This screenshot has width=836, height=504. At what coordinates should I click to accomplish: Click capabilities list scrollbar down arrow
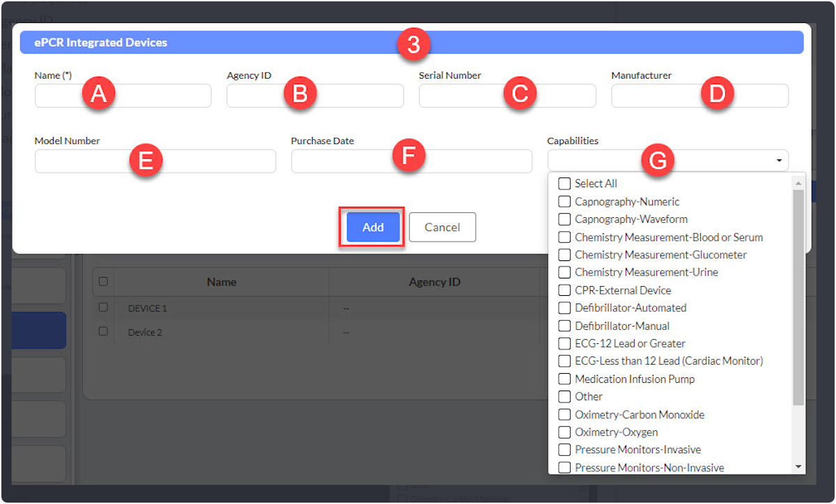click(x=798, y=466)
